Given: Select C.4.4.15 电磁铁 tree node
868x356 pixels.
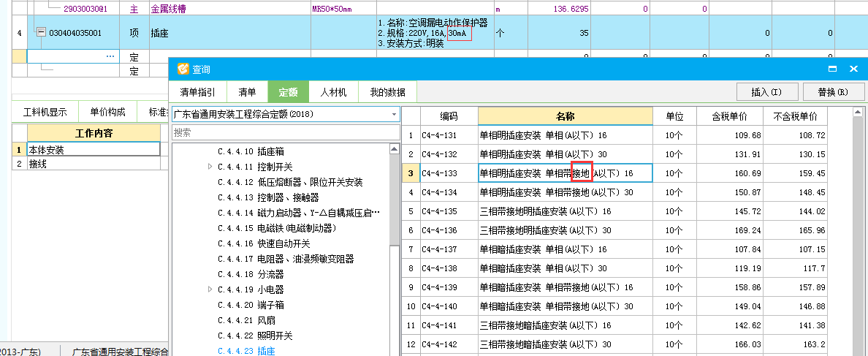Looking at the screenshot, I should (277, 228).
